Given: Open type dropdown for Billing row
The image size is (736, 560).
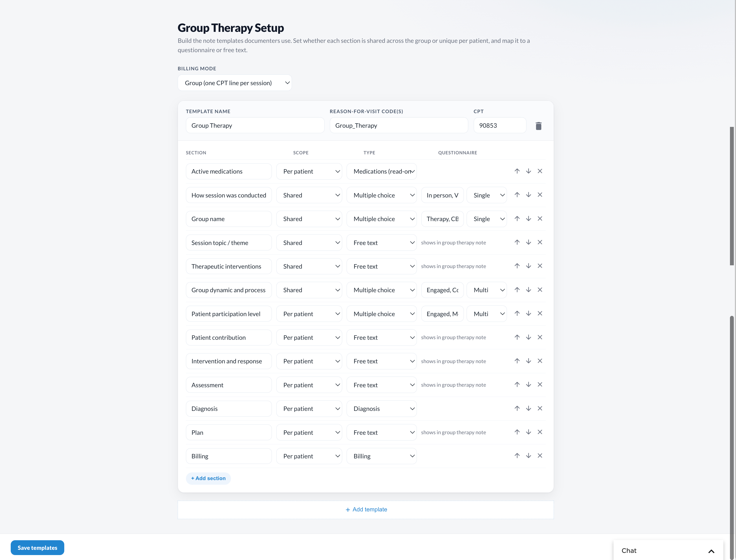Looking at the screenshot, I should click(x=382, y=456).
